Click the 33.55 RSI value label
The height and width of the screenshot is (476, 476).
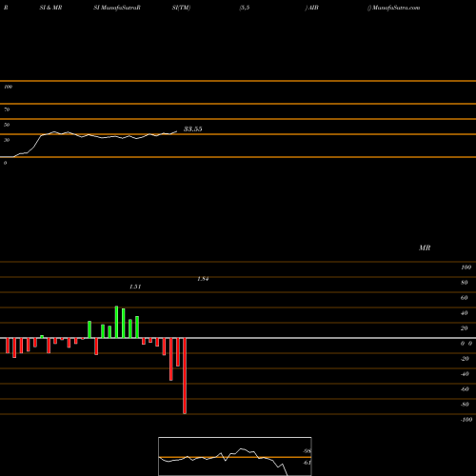point(192,129)
